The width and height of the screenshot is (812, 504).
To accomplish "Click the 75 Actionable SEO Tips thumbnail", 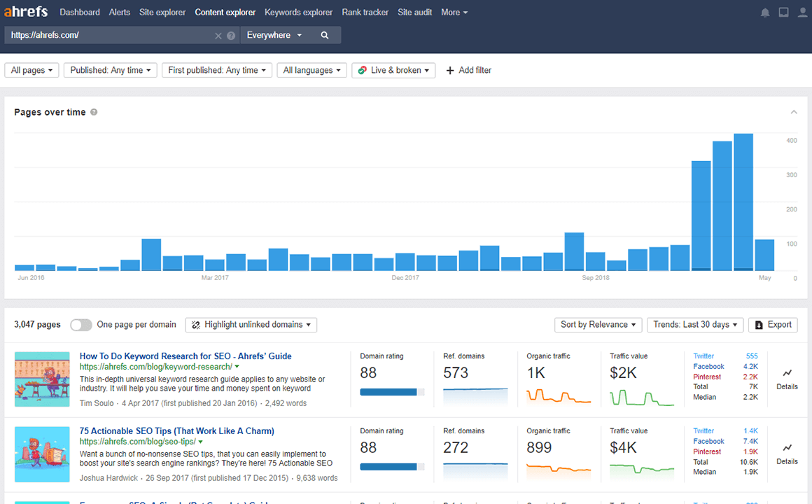I will click(42, 454).
